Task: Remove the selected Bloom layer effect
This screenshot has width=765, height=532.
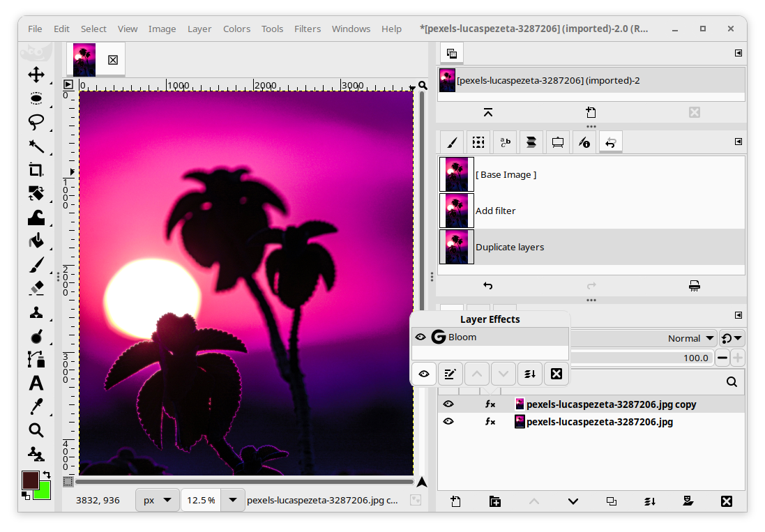Action: [556, 374]
